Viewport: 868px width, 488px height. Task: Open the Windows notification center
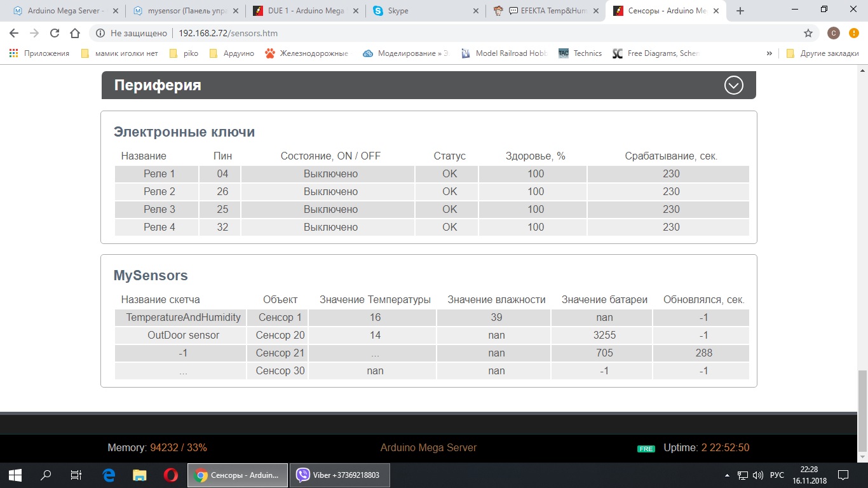(843, 475)
